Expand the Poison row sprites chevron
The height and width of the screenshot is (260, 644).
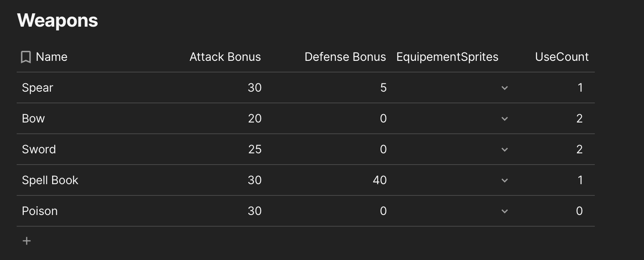tap(504, 211)
